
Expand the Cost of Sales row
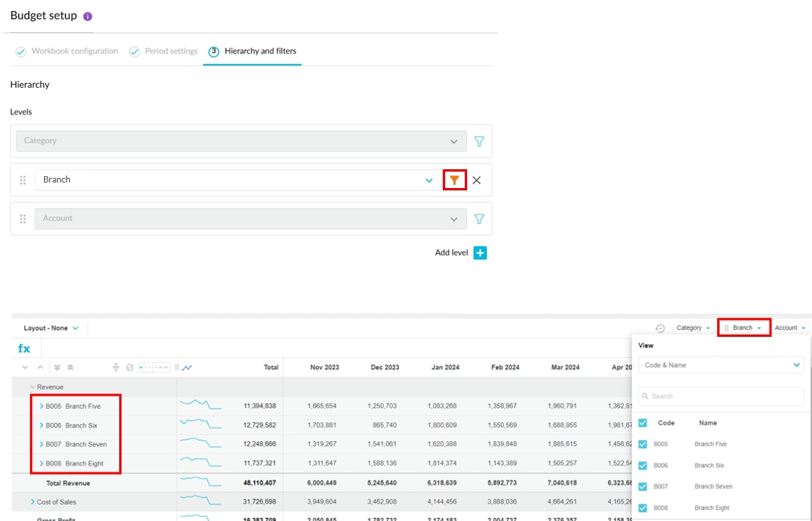tap(33, 501)
